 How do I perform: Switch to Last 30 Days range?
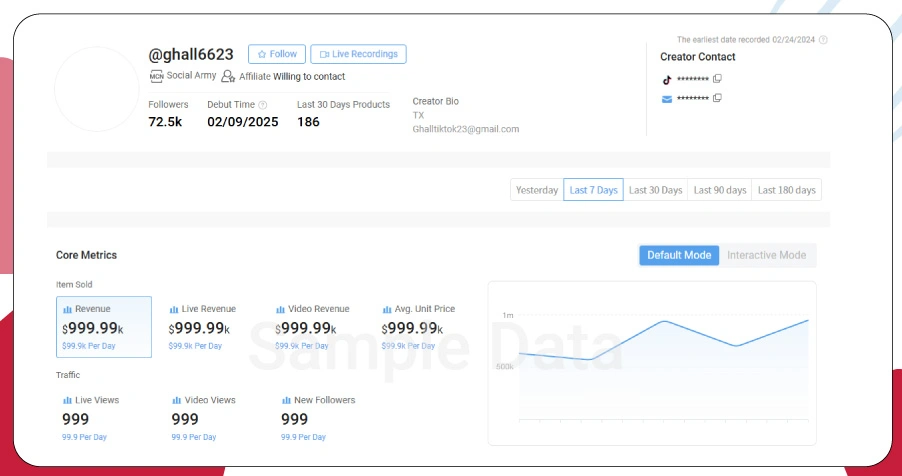coord(655,190)
